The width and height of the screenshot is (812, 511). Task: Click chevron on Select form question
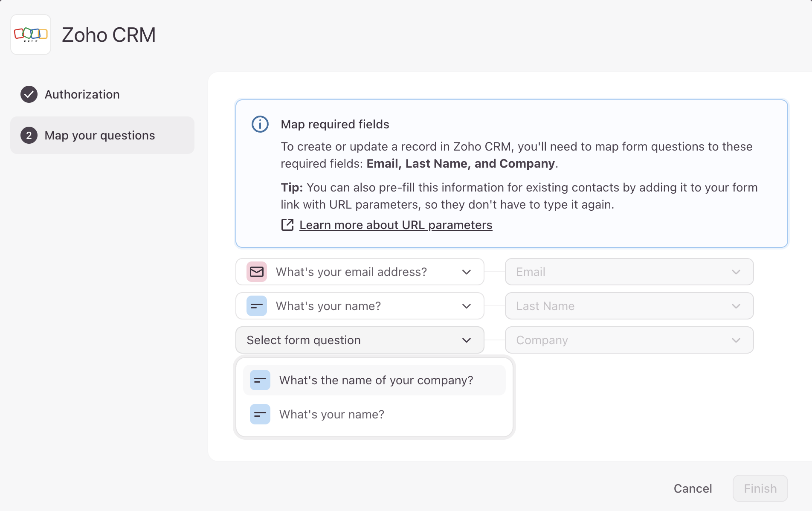point(467,340)
